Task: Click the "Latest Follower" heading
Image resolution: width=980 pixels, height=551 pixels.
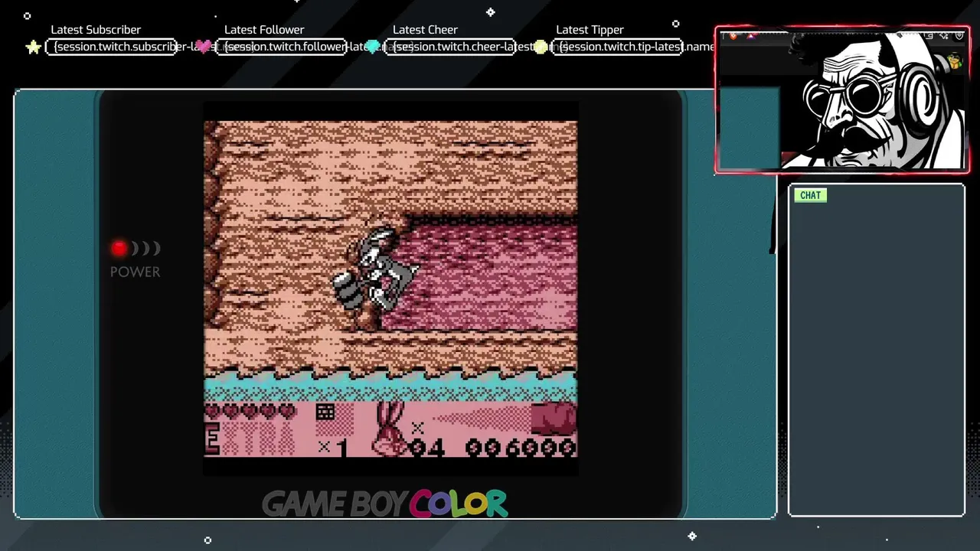Action: click(x=264, y=30)
